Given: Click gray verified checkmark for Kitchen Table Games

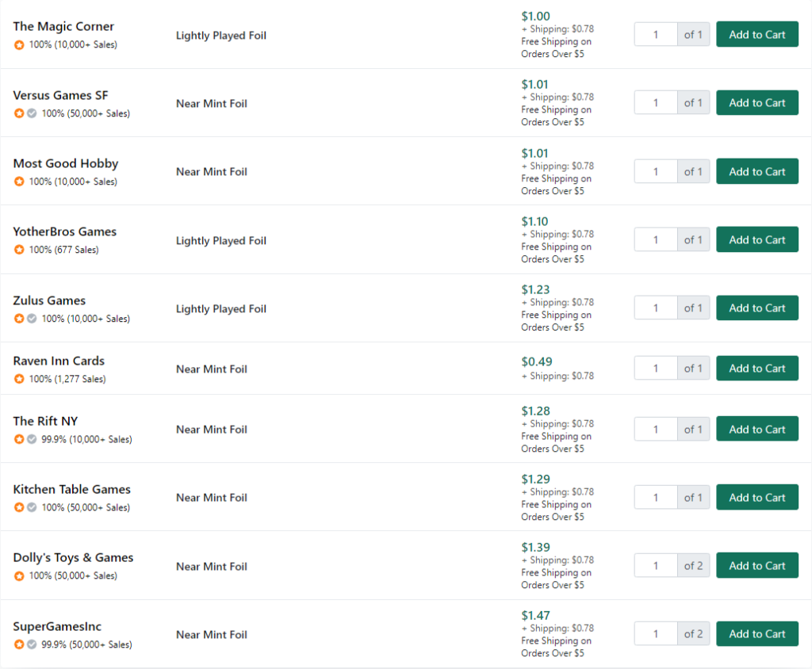Looking at the screenshot, I should coord(32,508).
